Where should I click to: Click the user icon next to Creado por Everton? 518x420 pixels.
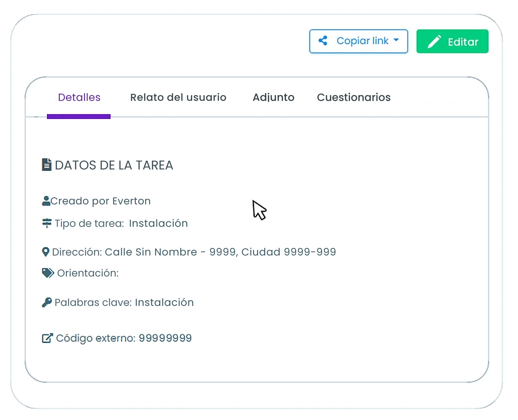pyautogui.click(x=46, y=201)
